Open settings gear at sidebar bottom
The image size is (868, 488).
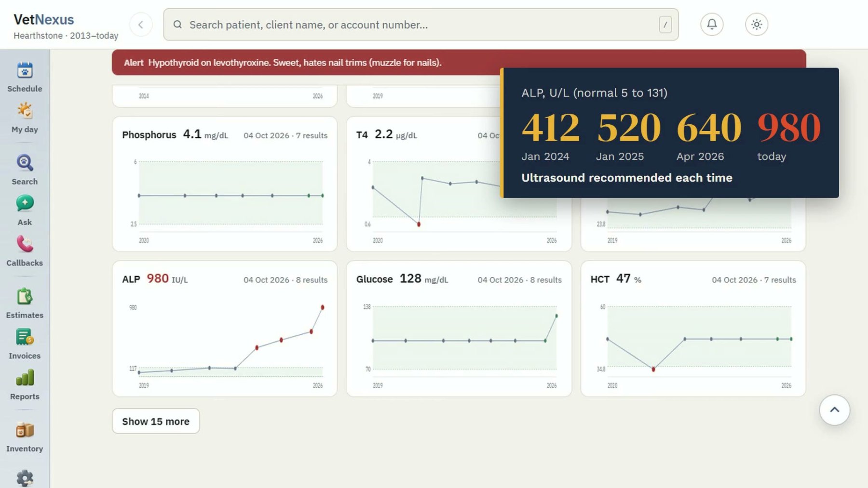pos(25,478)
